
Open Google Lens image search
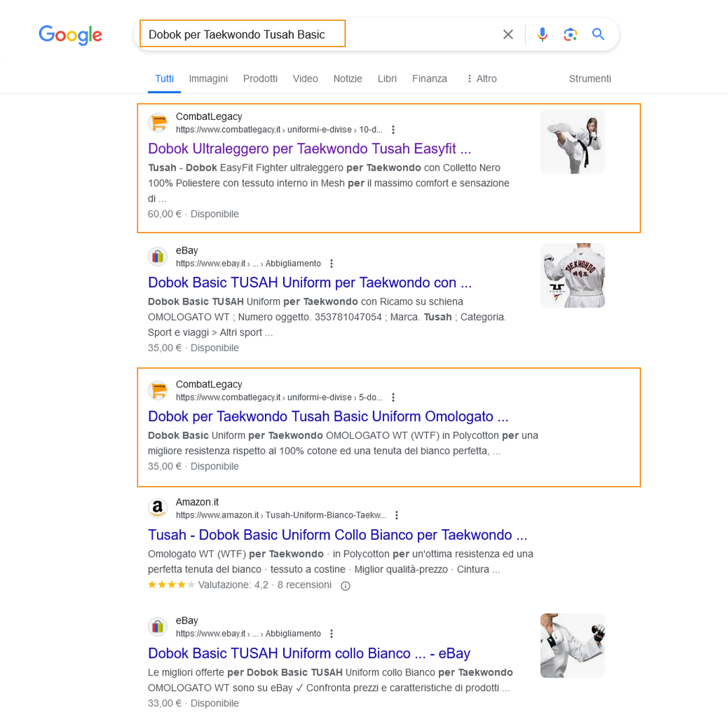[570, 34]
